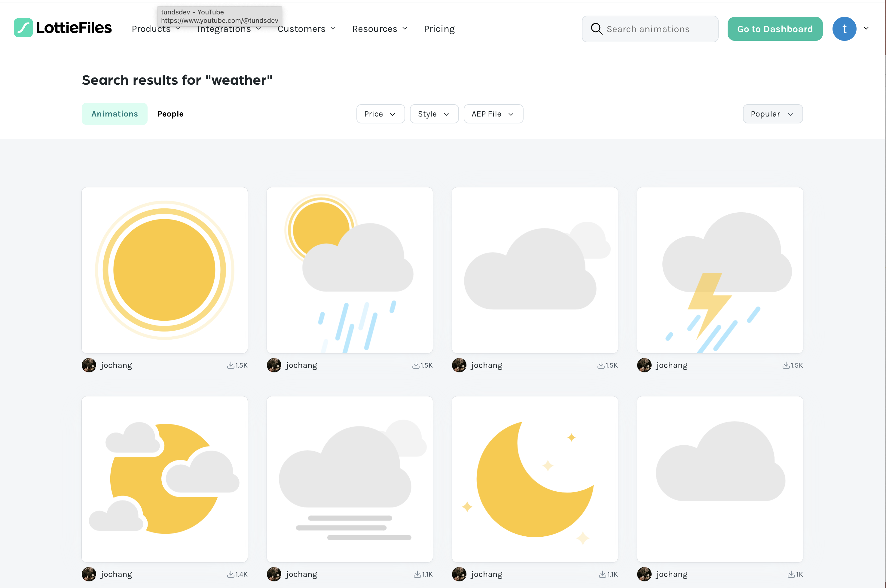Open the sun with rain cloud animation
This screenshot has height=588, width=886.
pos(349,270)
